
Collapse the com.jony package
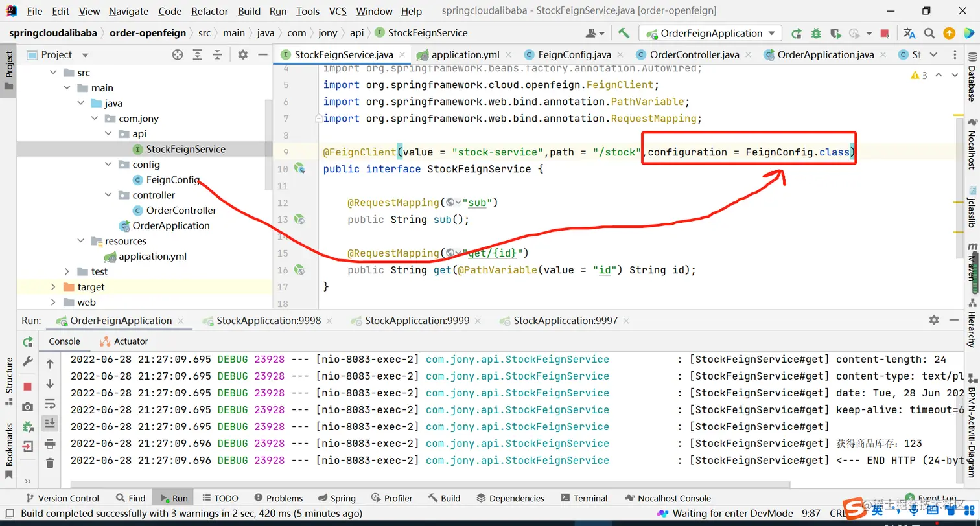[x=95, y=119]
